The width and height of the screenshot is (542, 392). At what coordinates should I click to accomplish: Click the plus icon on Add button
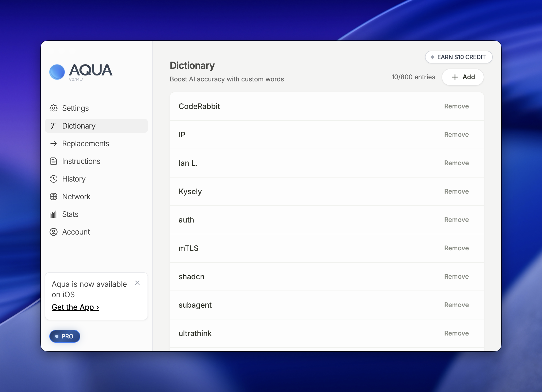click(455, 77)
